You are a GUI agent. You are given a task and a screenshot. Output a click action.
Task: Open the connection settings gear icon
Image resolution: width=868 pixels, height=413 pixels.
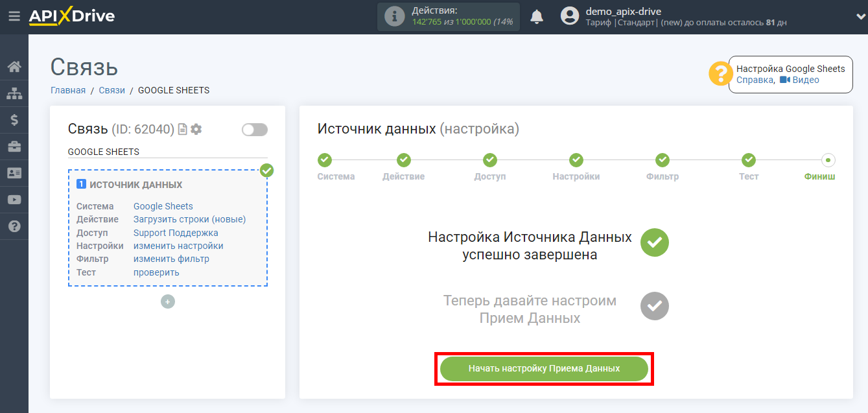[196, 130]
